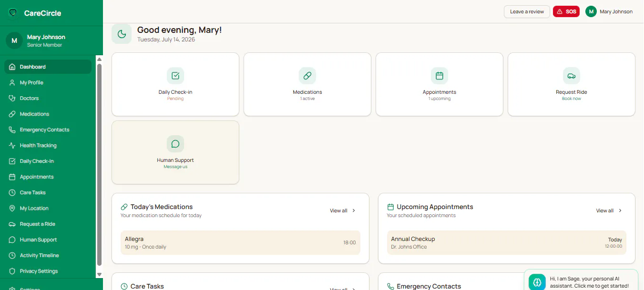Image resolution: width=644 pixels, height=290 pixels.
Task: Click the sidebar scrollbar down arrow
Action: point(99,274)
